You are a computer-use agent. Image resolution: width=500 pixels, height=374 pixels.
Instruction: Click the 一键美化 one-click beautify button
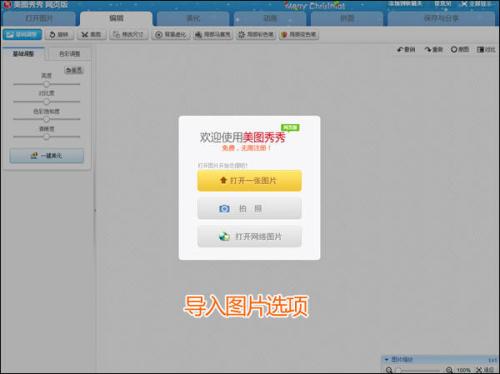pos(47,156)
